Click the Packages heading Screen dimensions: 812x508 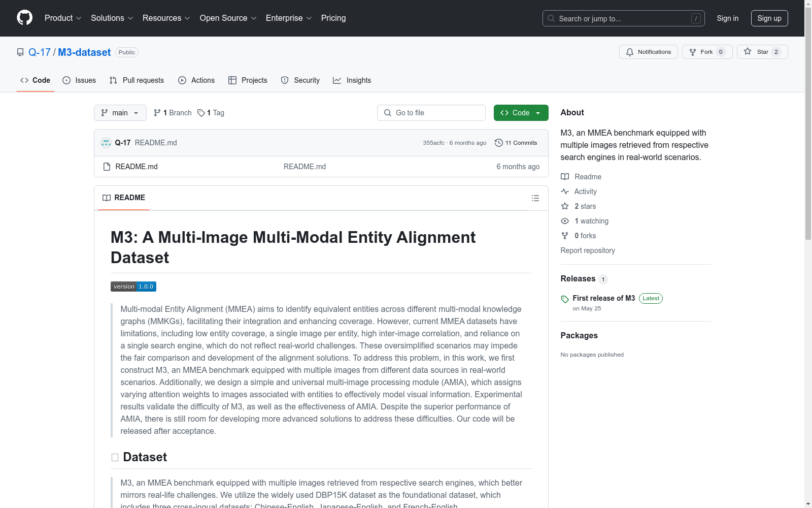[x=579, y=335]
